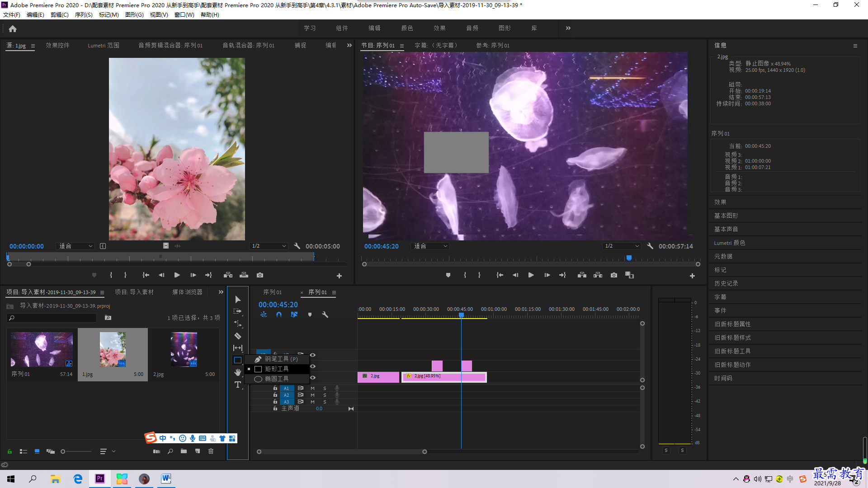Go to Home screen icon
Viewport: 868px width, 488px height.
13,28
